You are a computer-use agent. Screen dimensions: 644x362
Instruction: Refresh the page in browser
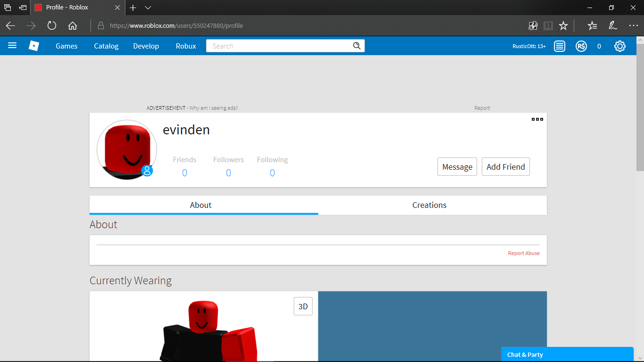point(52,26)
